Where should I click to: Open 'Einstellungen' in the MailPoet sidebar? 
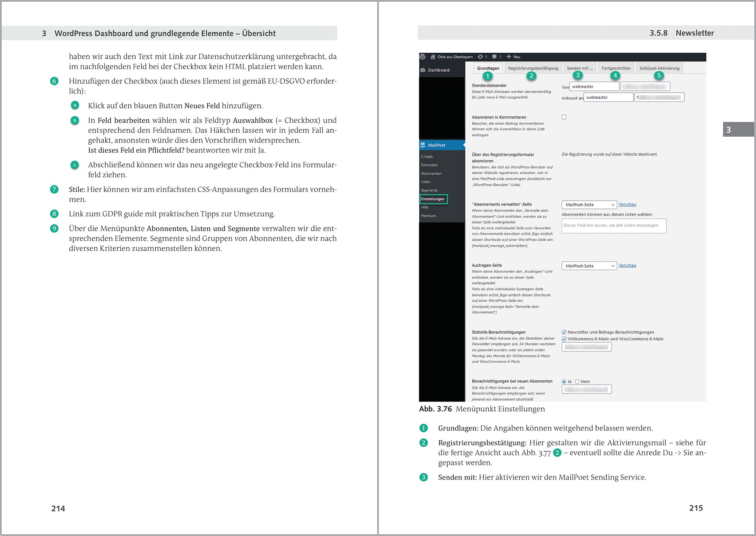click(433, 199)
